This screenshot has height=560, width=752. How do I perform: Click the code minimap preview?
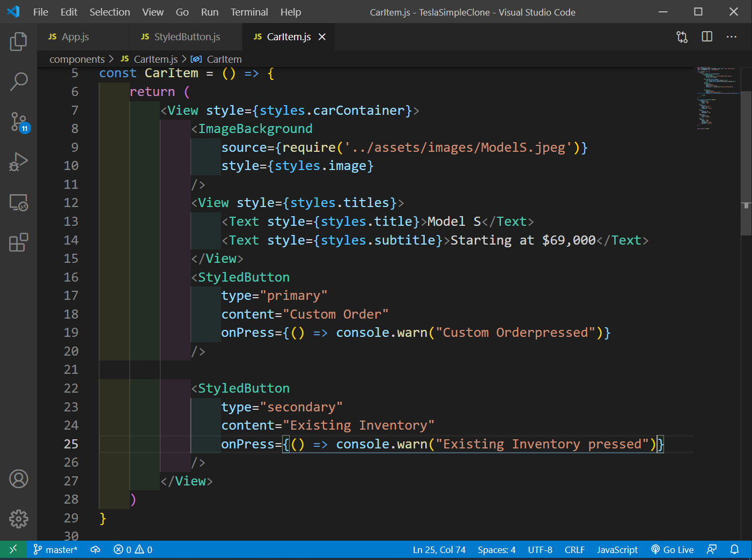coord(718,98)
